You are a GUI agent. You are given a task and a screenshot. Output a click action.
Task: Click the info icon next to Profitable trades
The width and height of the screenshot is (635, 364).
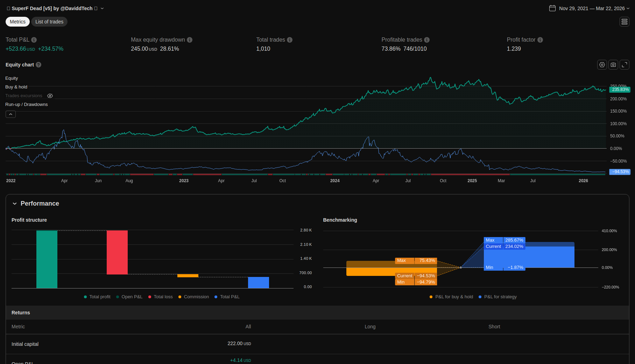coord(427,40)
